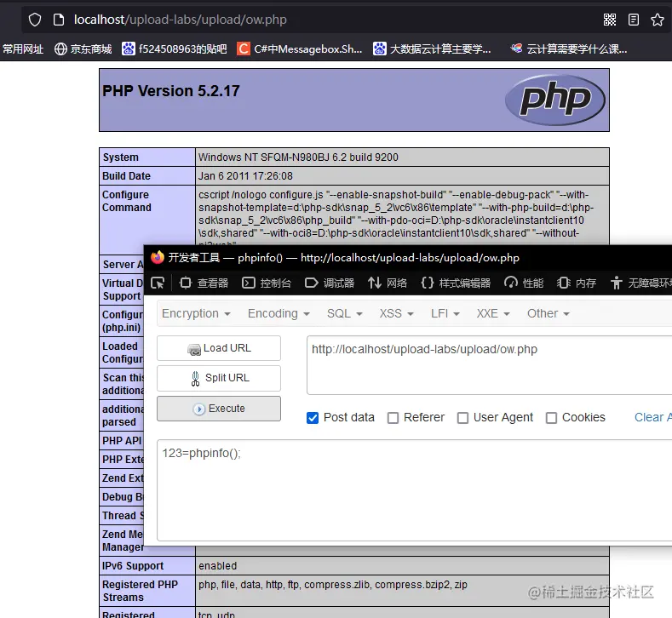This screenshot has height=618, width=672.
Task: Click the browser address bar URL
Action: [x=180, y=20]
